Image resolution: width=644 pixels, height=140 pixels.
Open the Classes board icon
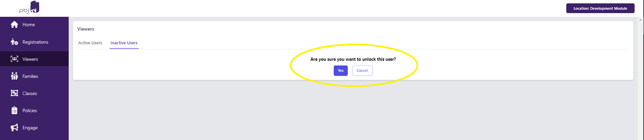tap(14, 93)
